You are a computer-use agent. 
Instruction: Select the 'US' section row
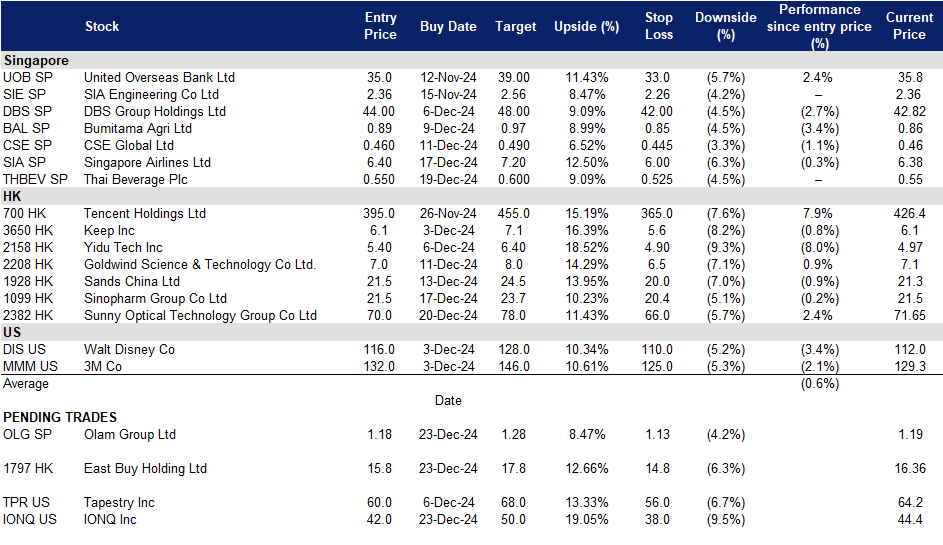click(x=472, y=332)
